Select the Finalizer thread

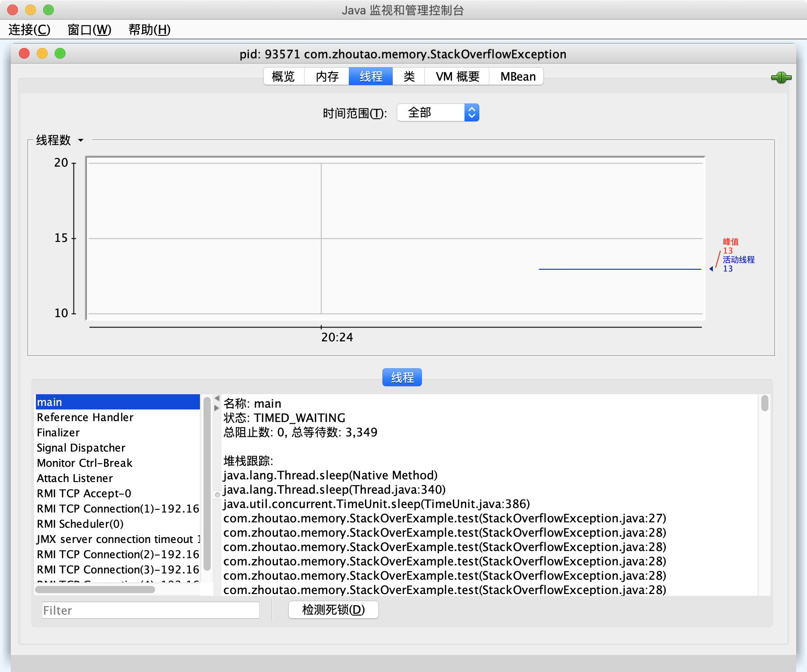pyautogui.click(x=117, y=432)
